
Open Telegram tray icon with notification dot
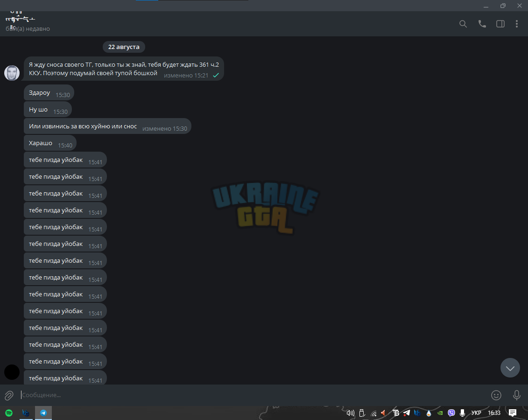407,413
